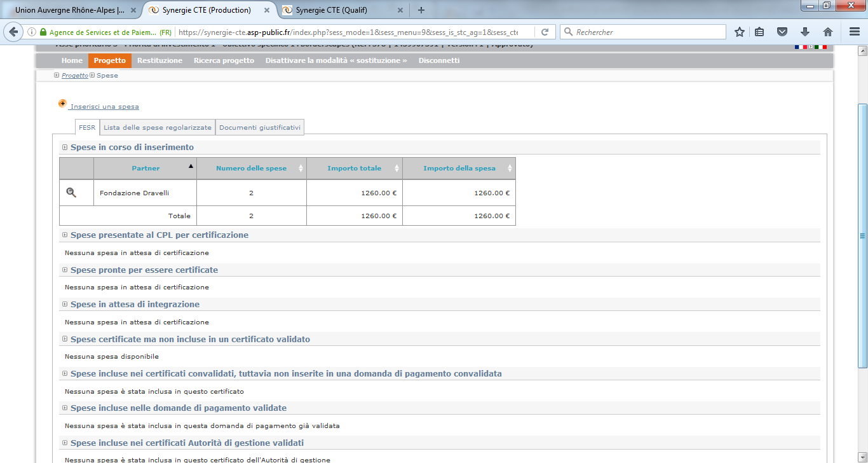The height and width of the screenshot is (463, 868).
Task: Click the orange plus icon for inserting a spesa
Action: tap(62, 104)
